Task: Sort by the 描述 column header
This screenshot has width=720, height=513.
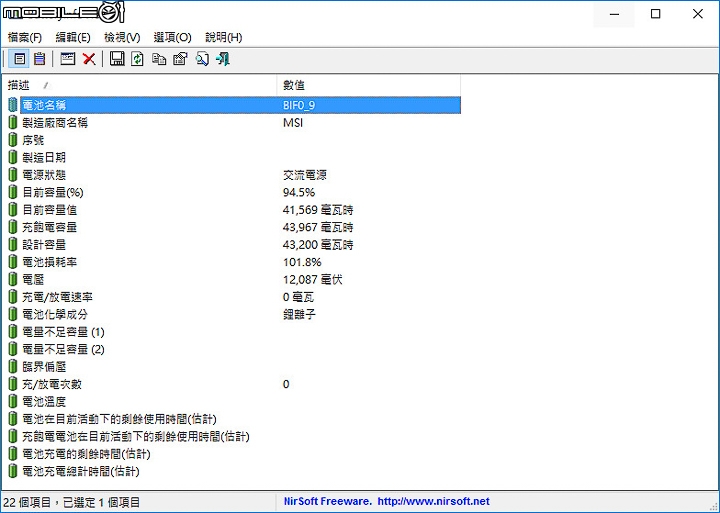Action: (140, 85)
